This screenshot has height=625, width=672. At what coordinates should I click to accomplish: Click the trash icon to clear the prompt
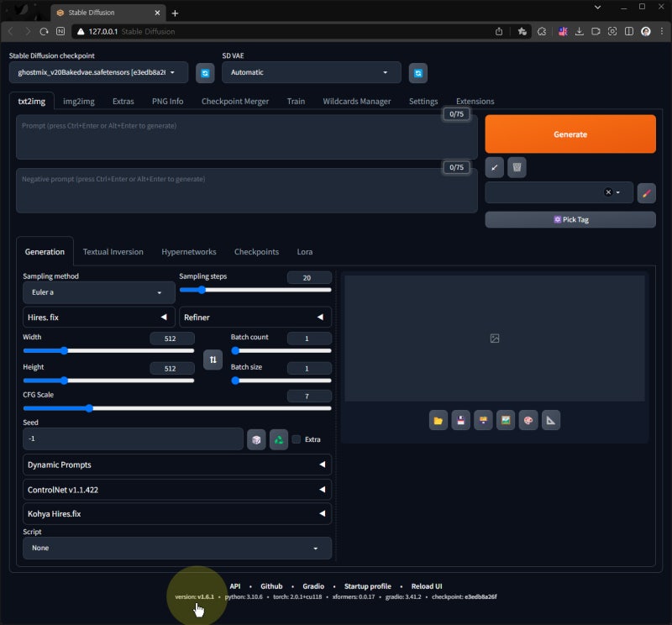coord(517,167)
